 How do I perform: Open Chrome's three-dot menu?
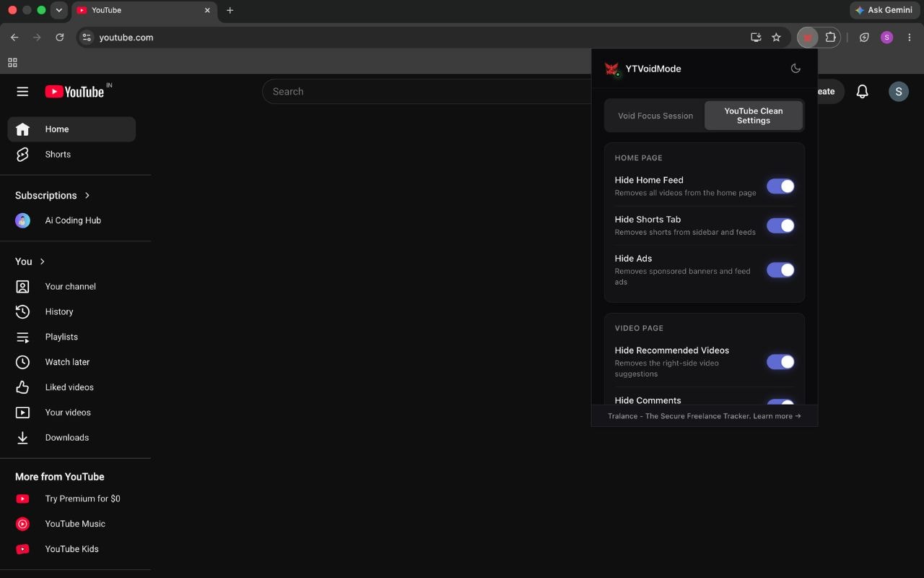(909, 38)
